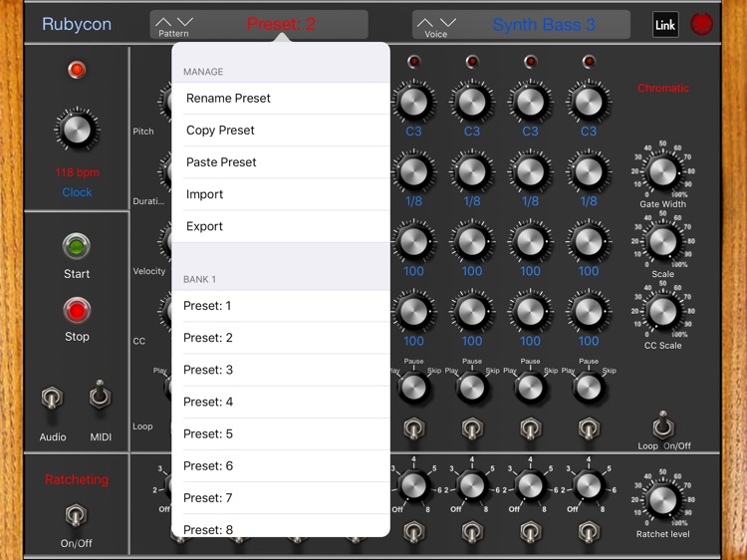This screenshot has height=560, width=747.
Task: Tap the Rubycon app title
Action: coord(77,24)
